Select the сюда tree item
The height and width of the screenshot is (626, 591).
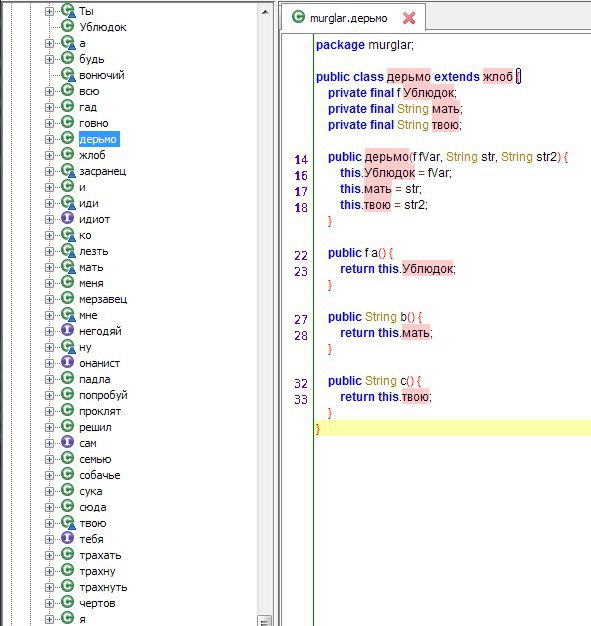[93, 507]
